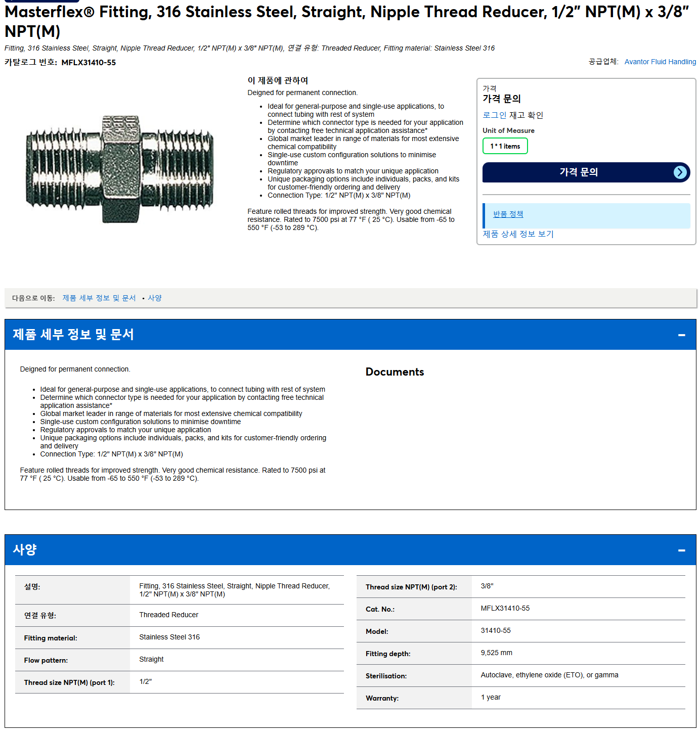
Task: Click the 제품 세부 정보 및 문서 header title
Action: pos(73,335)
